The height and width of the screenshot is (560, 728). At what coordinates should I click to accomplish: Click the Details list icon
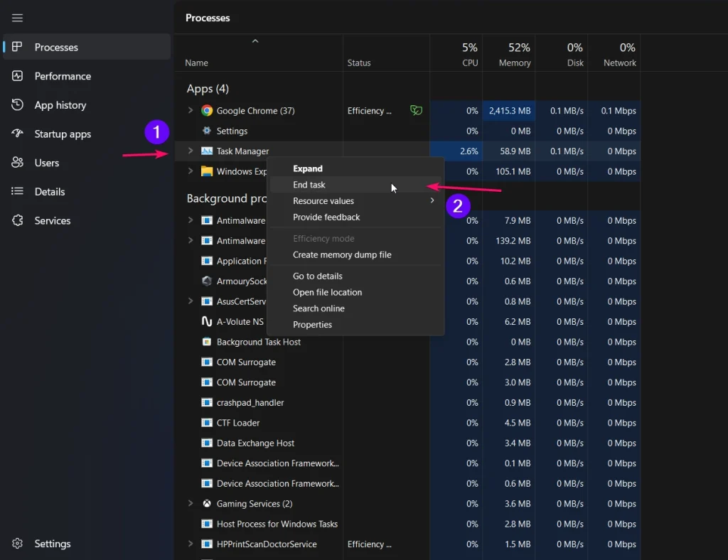click(x=17, y=191)
